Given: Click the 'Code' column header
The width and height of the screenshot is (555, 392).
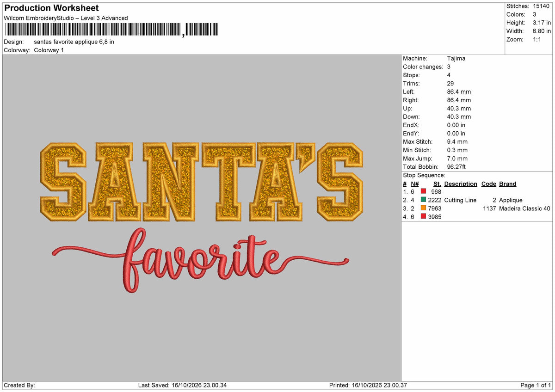Looking at the screenshot, I should point(488,184).
